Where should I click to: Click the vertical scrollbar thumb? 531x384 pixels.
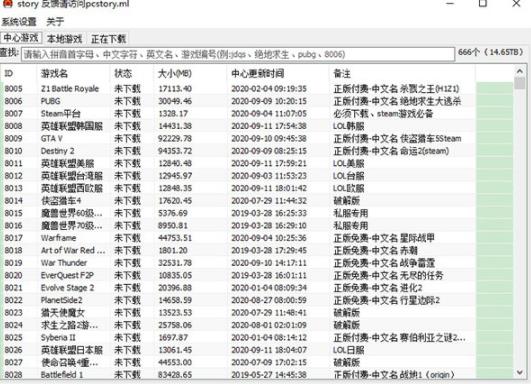[x=520, y=83]
